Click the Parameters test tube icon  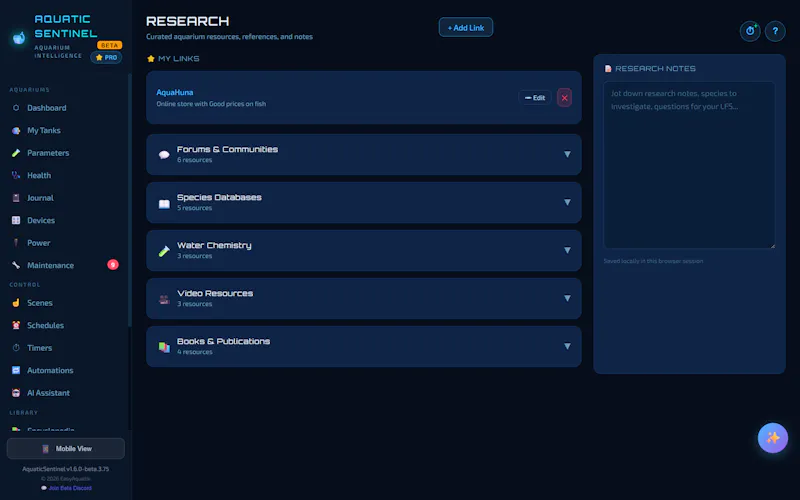[x=16, y=153]
